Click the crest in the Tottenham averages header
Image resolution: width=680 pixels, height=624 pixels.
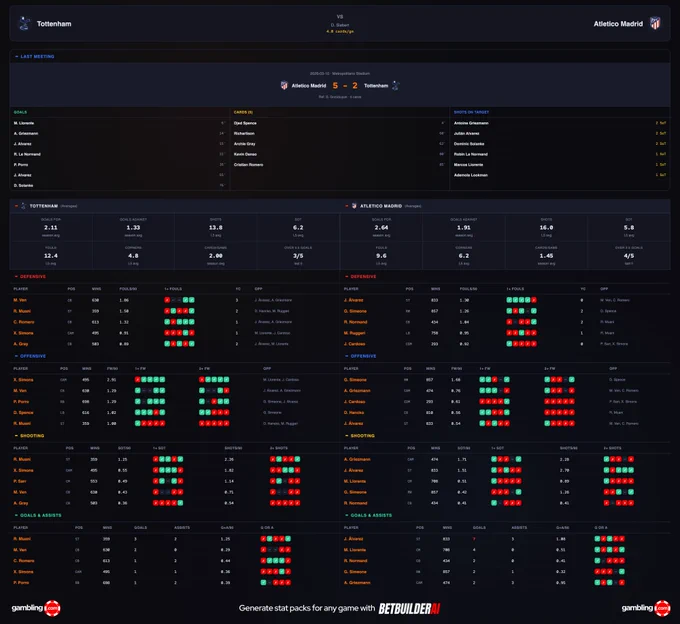(x=23, y=206)
